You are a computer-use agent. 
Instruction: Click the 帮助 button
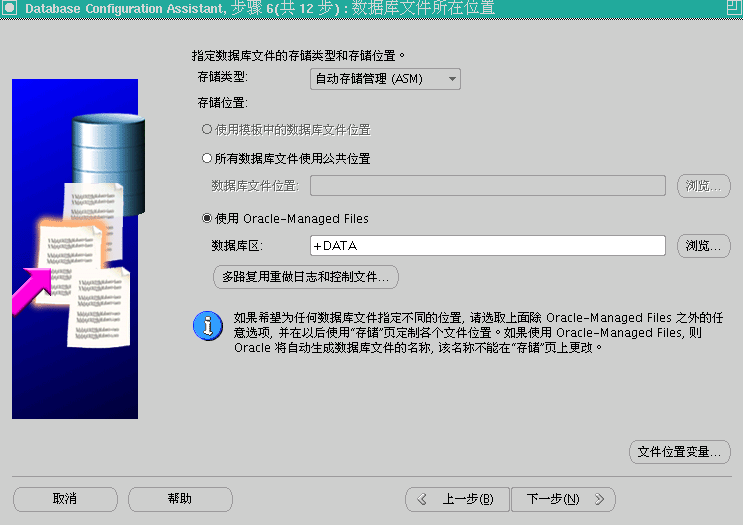pos(180,499)
